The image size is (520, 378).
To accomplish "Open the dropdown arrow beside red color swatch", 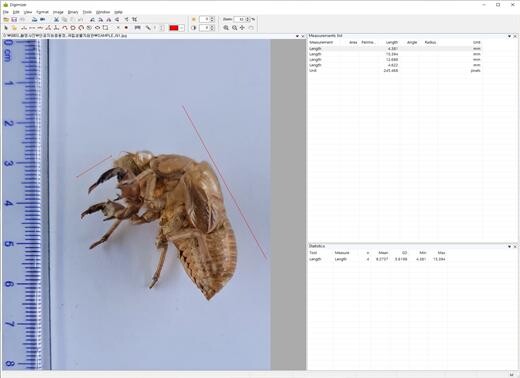I will [182, 28].
